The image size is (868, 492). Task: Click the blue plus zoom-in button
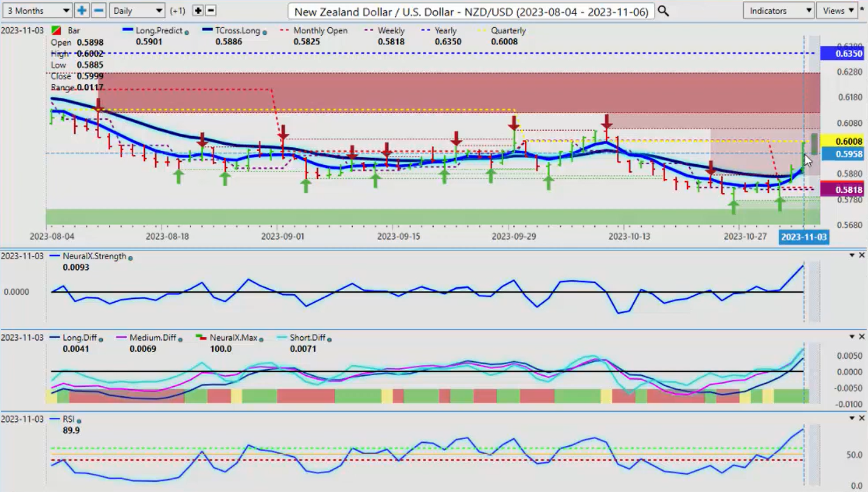(x=82, y=10)
